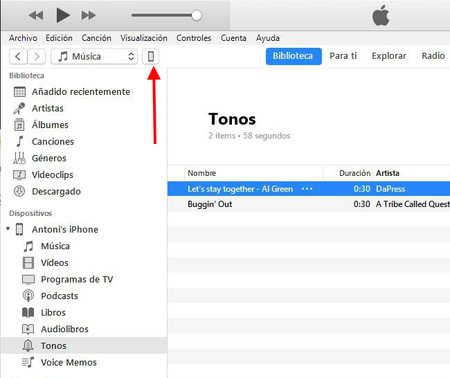450x378 pixels.
Task: Open Voice Memos on the device
Action: coord(69,362)
